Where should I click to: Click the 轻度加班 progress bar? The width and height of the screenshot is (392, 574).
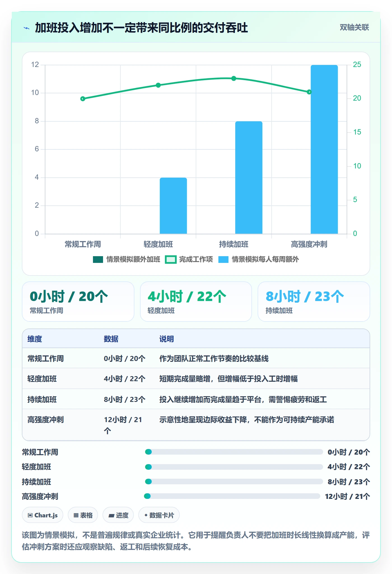tap(234, 467)
